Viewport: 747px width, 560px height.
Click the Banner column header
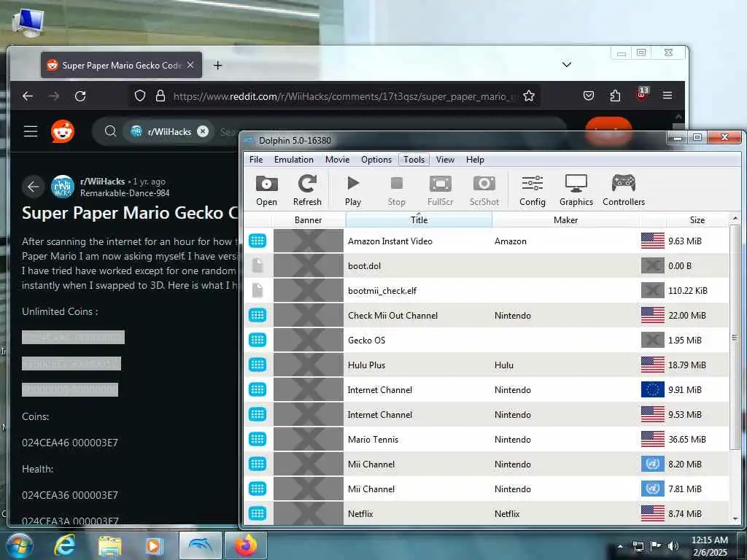[x=309, y=220]
